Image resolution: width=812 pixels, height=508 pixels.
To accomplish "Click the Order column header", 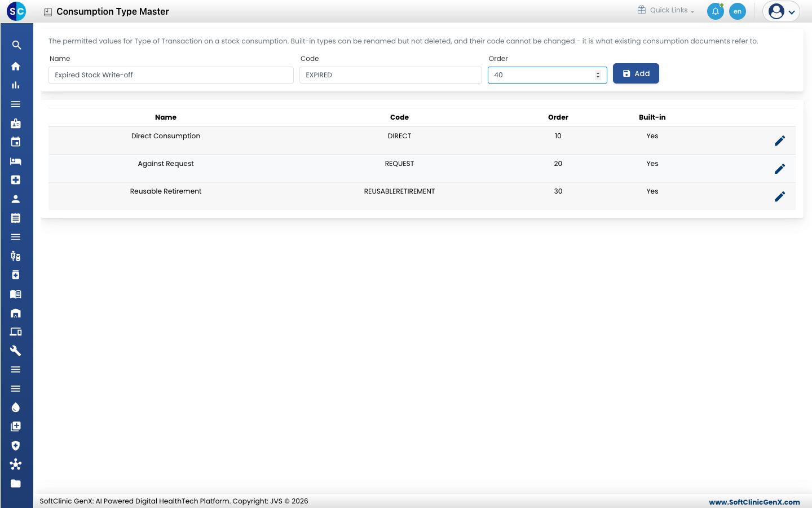I will coord(558,117).
